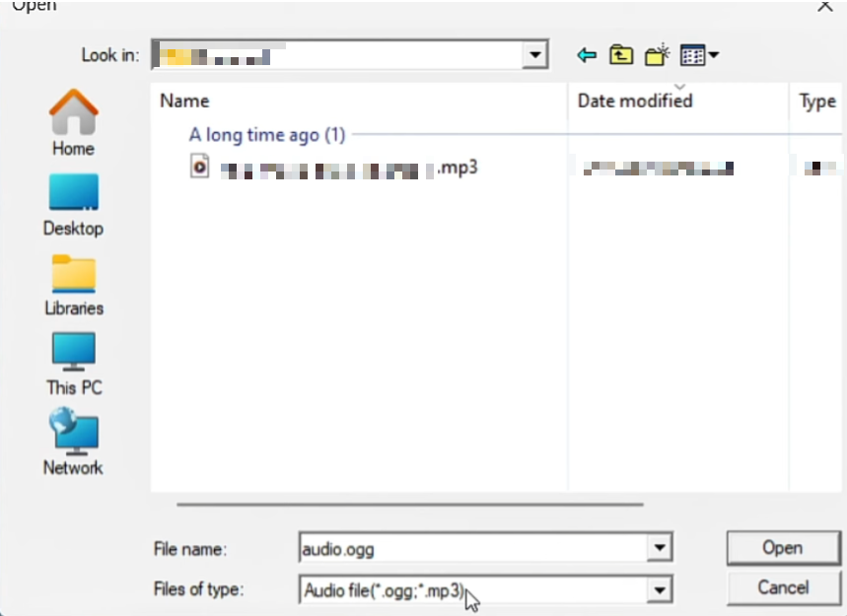Expand the File name dropdown arrow
847x616 pixels.
click(660, 548)
